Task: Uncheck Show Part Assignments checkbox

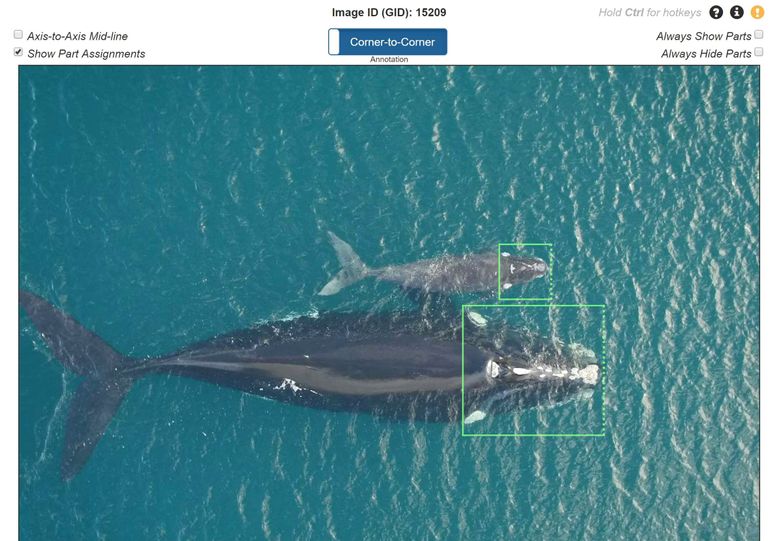Action: point(18,52)
